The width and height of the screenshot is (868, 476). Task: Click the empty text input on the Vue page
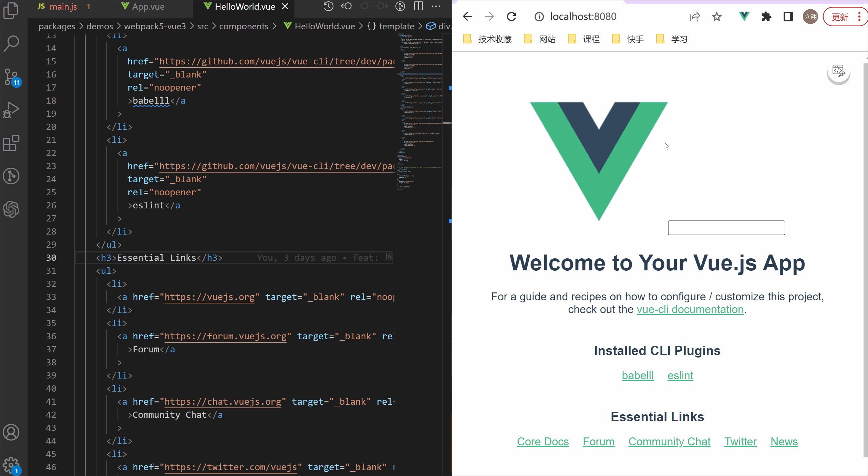coord(726,228)
